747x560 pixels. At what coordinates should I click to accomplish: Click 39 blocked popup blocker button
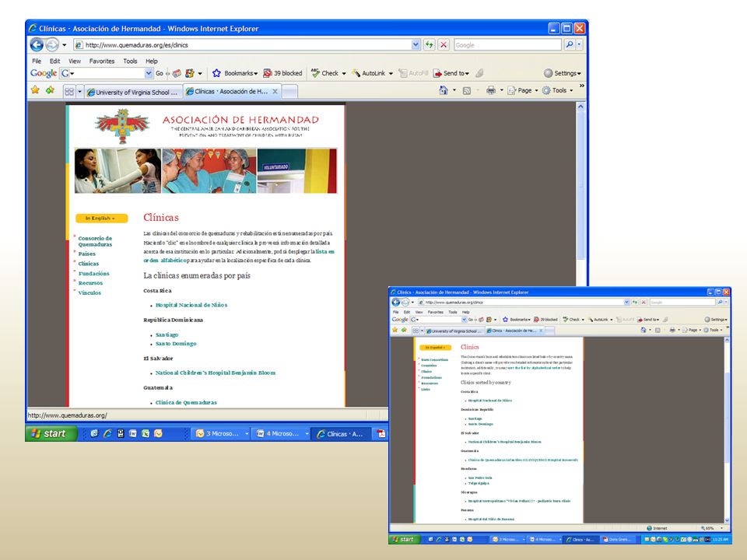tap(282, 73)
